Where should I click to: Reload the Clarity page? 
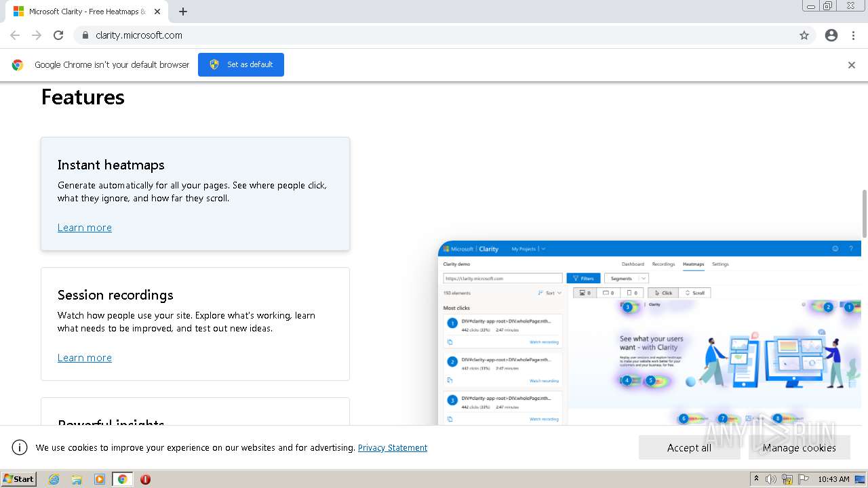[58, 35]
